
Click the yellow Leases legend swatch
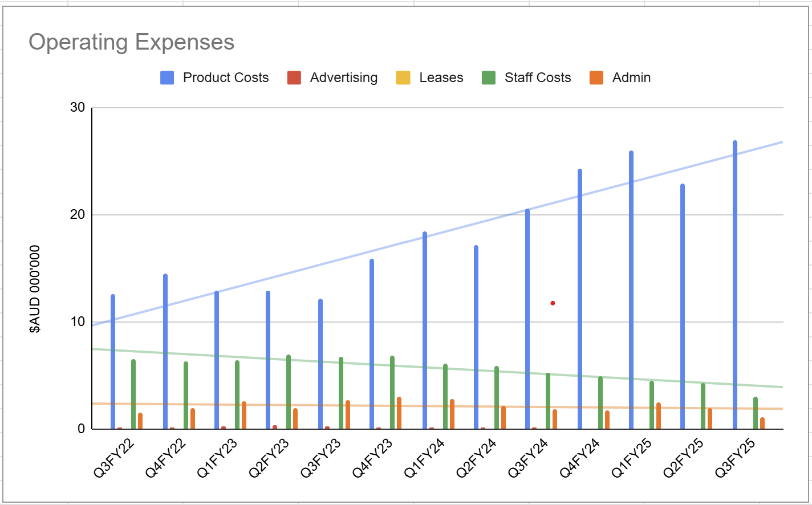(403, 78)
